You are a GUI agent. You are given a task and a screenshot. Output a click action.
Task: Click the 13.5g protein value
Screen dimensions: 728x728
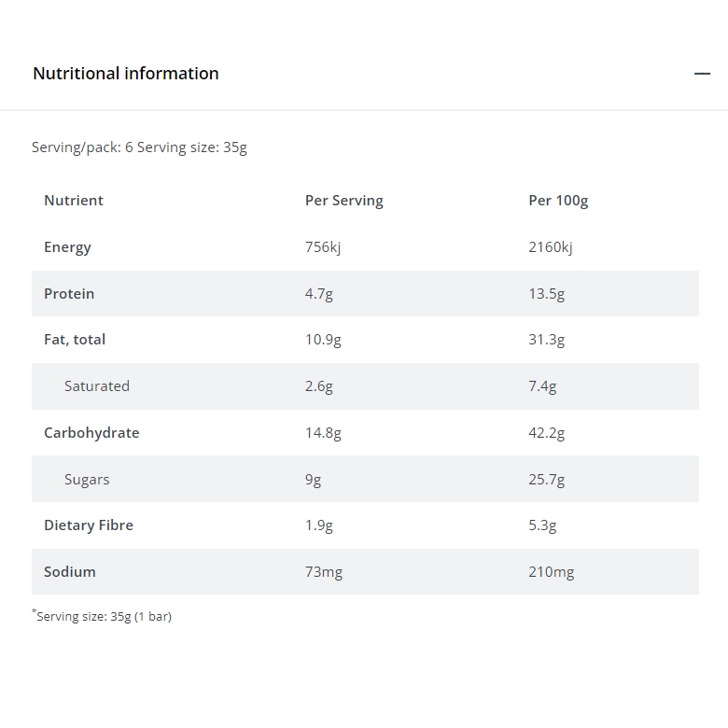point(546,294)
